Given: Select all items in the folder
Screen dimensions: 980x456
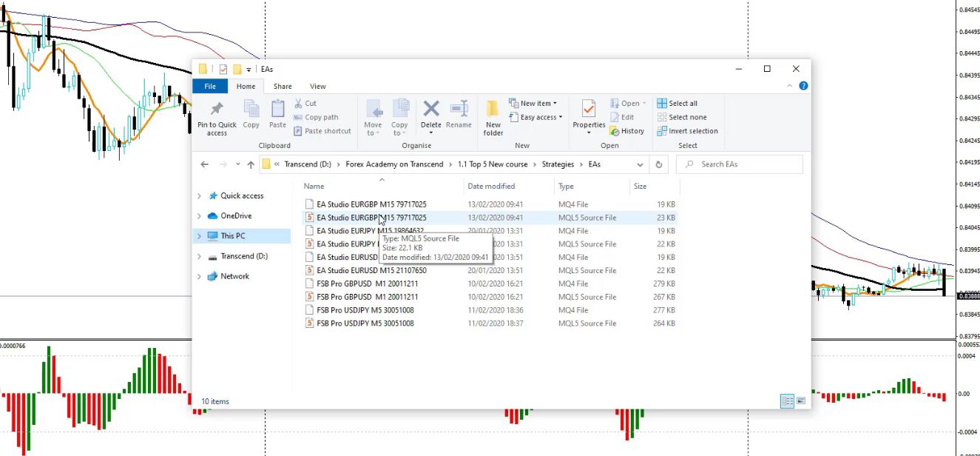Looking at the screenshot, I should coord(681,103).
